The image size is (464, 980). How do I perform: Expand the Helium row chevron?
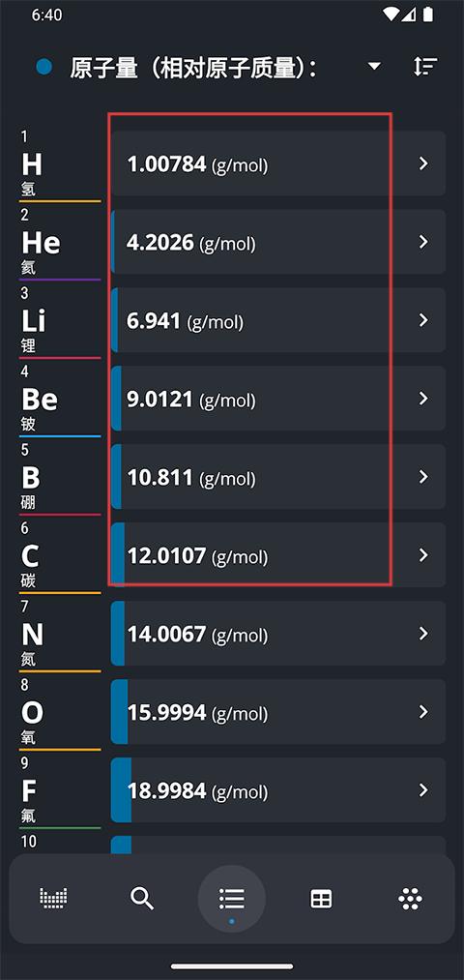(424, 242)
